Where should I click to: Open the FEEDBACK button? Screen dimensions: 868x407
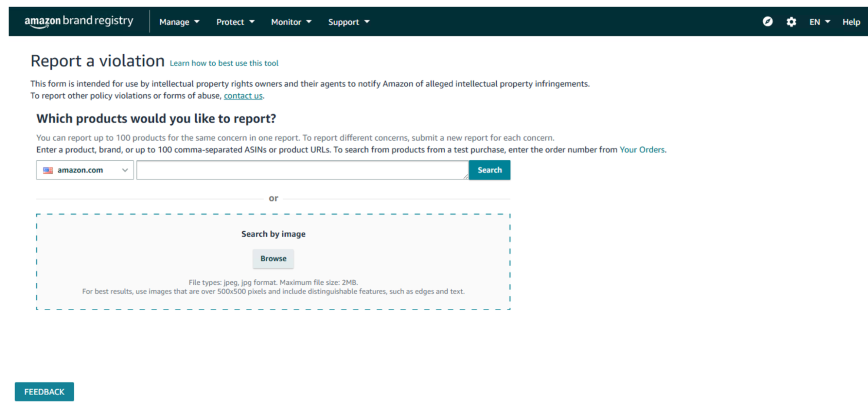pos(44,392)
